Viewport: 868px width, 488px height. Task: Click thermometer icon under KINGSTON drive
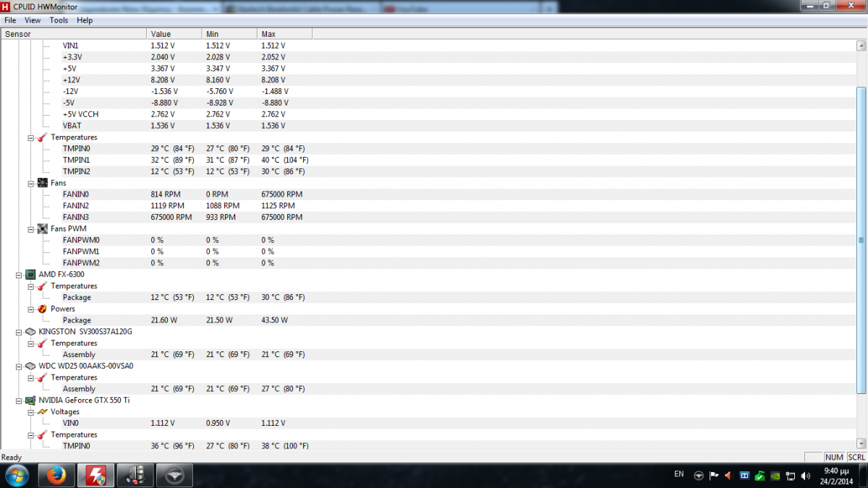pos(42,343)
